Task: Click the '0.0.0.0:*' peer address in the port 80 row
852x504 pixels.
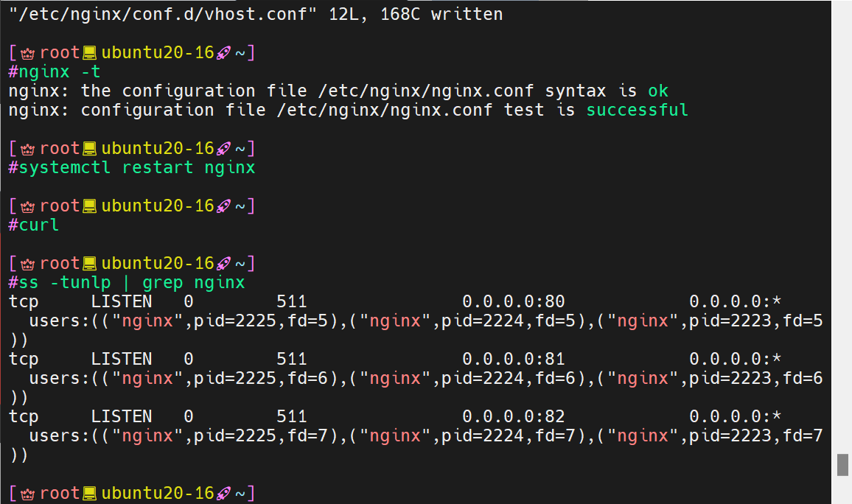Action: (x=735, y=301)
